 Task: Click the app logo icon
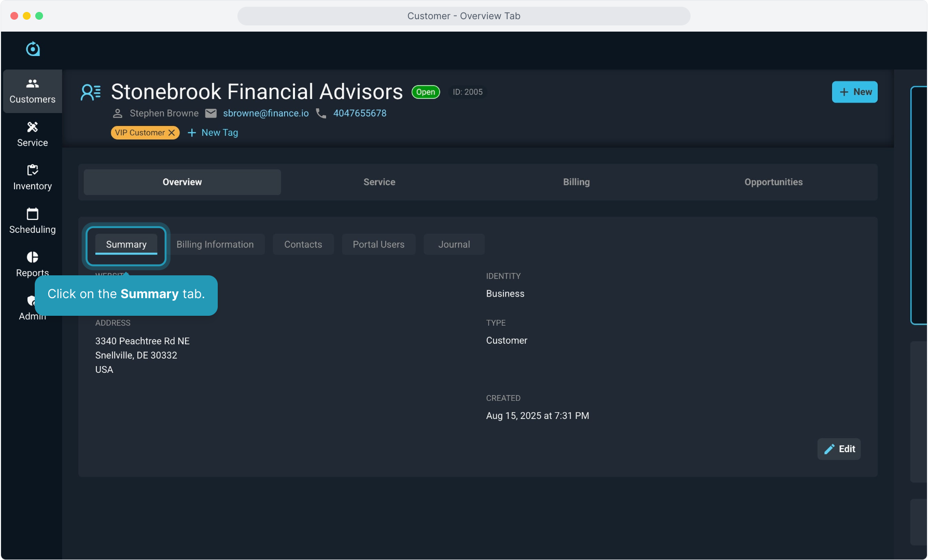click(33, 49)
